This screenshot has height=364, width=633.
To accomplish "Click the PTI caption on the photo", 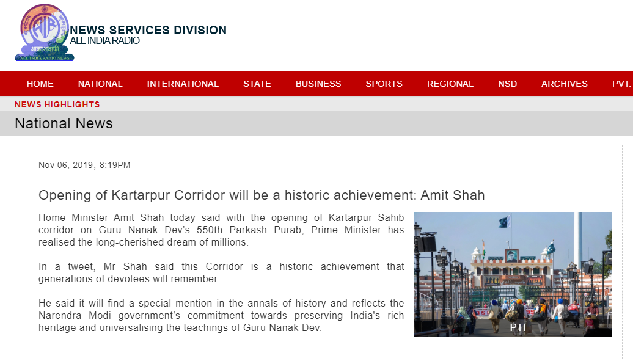I will (x=518, y=327).
